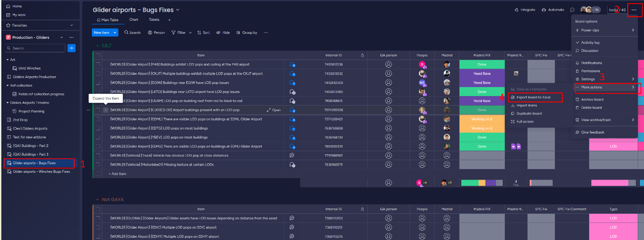Click the sidebar Search field
This screenshot has width=644, height=240.
click(35, 48)
